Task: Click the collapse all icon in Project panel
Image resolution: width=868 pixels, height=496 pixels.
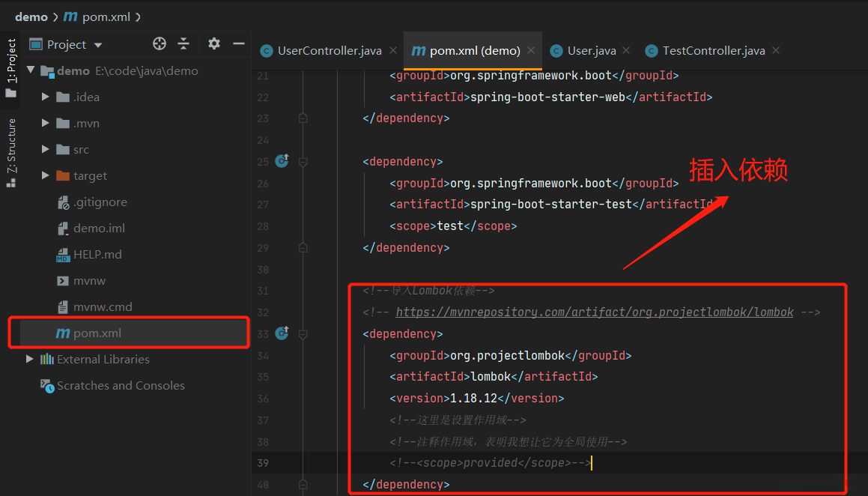Action: 183,44
